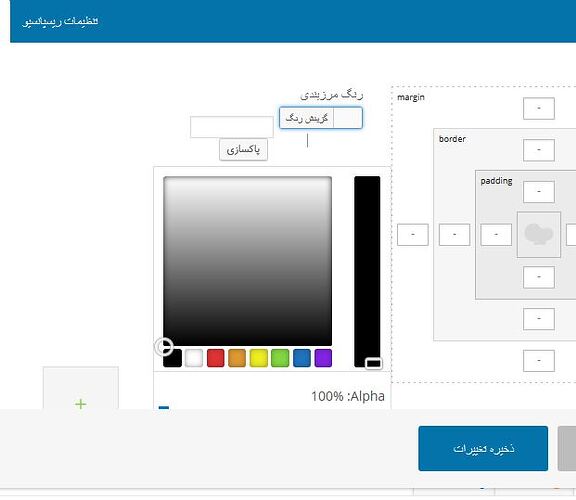Screen dimensions: 576x500
Task: Click the color hex value input field
Action: (232, 127)
